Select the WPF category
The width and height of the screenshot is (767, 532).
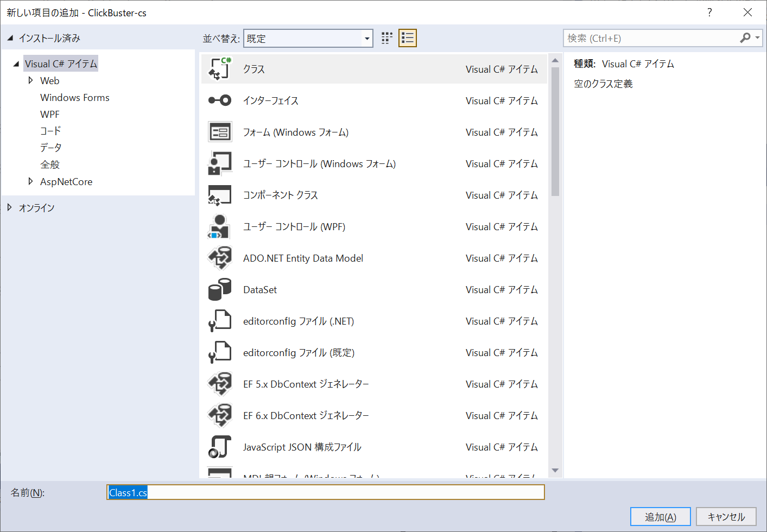[50, 115]
